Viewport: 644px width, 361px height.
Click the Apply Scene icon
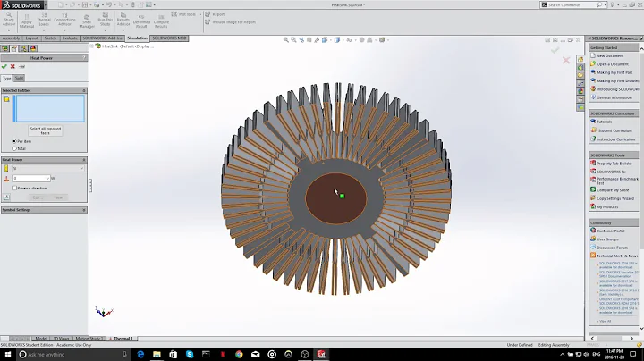tap(369, 40)
